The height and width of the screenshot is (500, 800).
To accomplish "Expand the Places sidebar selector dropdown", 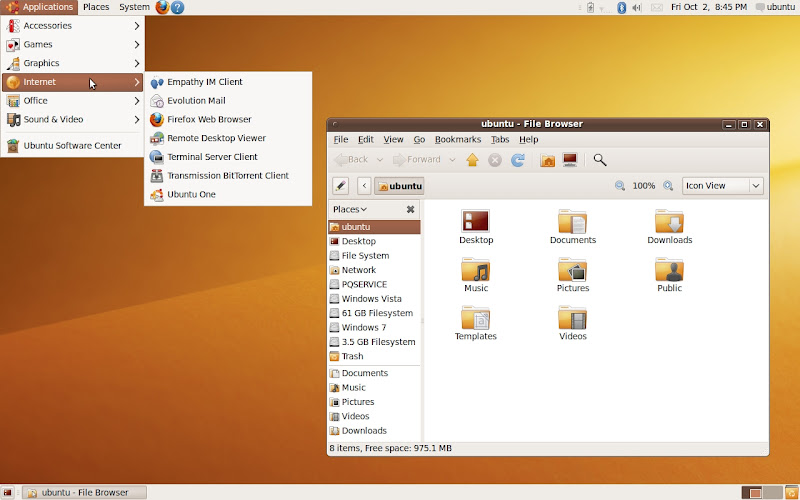I will [350, 210].
